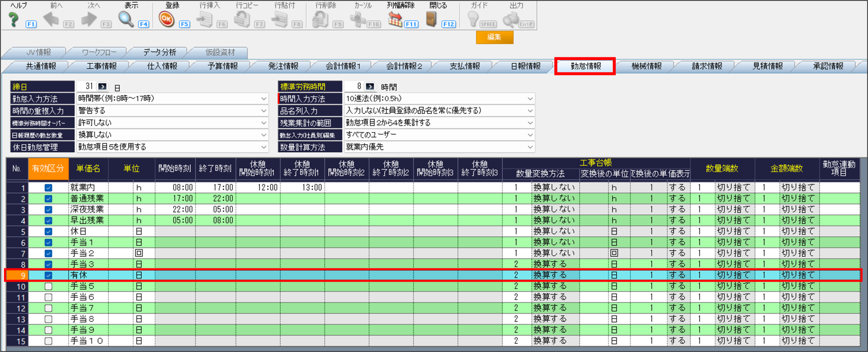Click the 出力 printer icon

click(x=511, y=19)
